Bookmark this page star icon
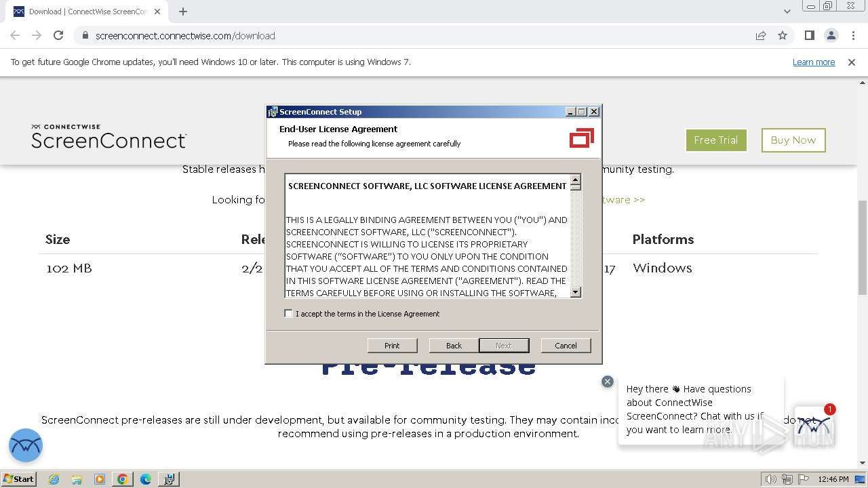The height and width of the screenshot is (488, 868). point(783,36)
